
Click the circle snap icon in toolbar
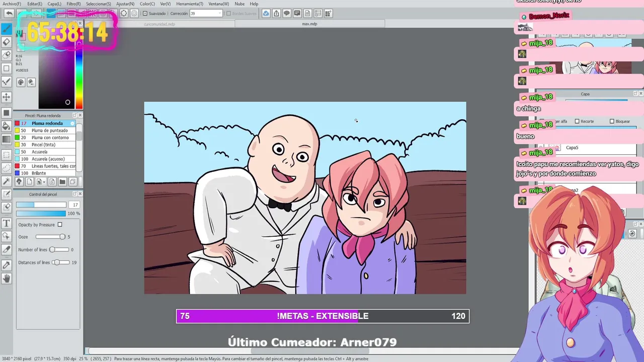coord(124,14)
